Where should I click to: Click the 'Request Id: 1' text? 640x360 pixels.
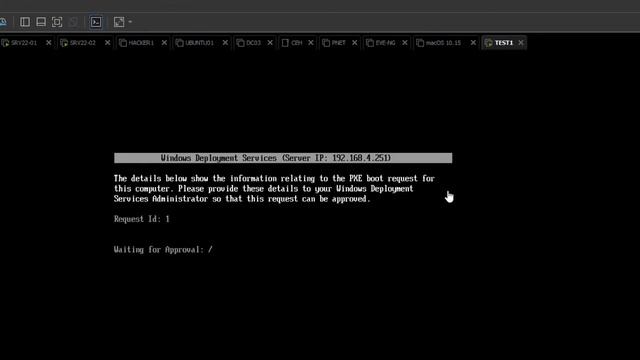tap(142, 219)
